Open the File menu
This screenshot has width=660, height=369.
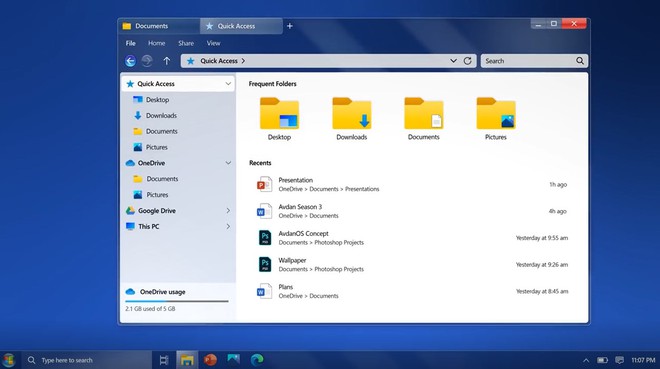click(x=130, y=43)
